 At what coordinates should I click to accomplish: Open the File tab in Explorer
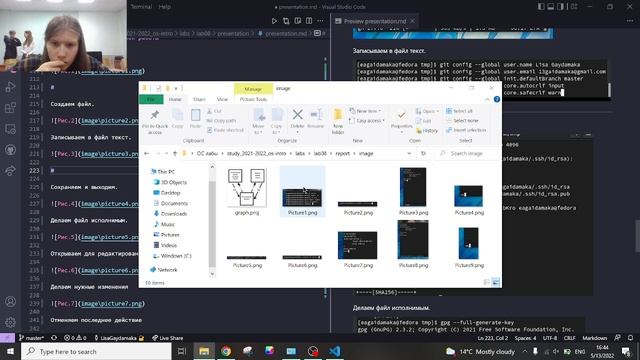(151, 99)
